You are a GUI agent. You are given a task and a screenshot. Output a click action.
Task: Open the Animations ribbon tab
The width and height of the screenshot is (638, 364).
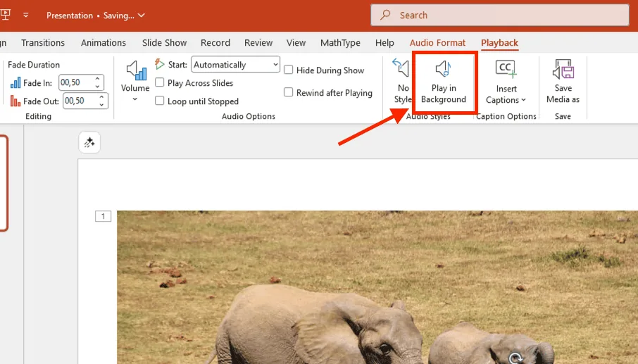click(x=104, y=43)
